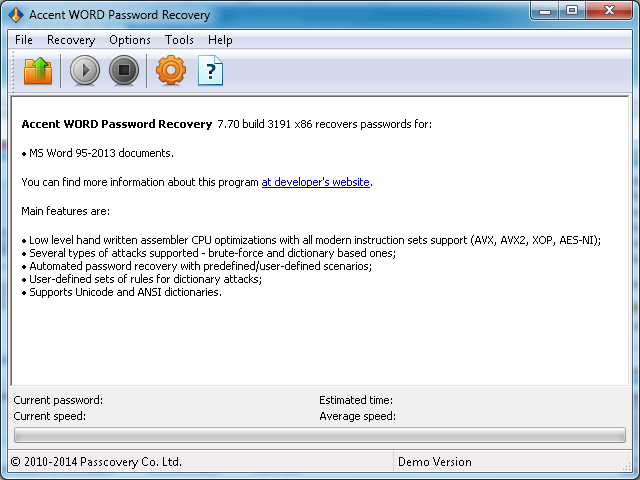Image resolution: width=640 pixels, height=480 pixels.
Task: Click the 'Automated password recovery' feature line
Action: point(197,266)
